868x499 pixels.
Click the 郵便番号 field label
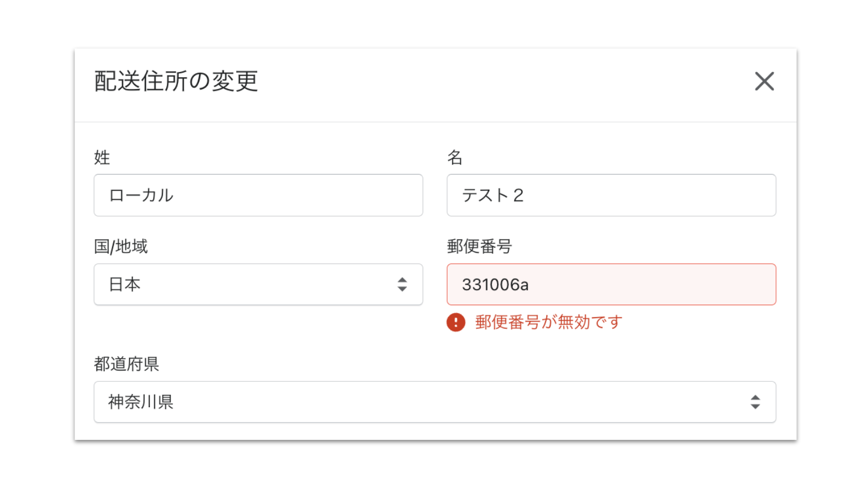[479, 246]
